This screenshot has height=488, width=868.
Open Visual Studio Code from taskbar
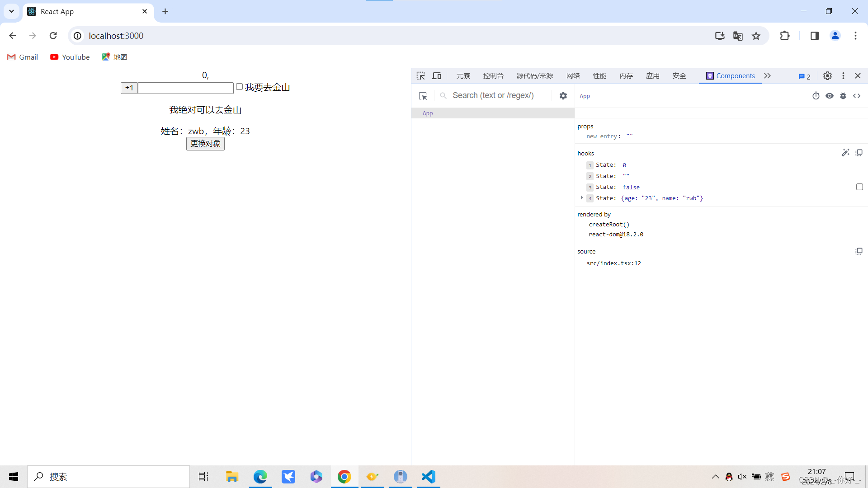point(428,477)
